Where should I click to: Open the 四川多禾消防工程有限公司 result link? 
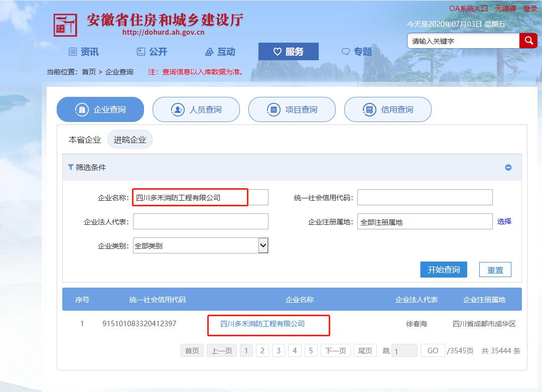tap(262, 324)
